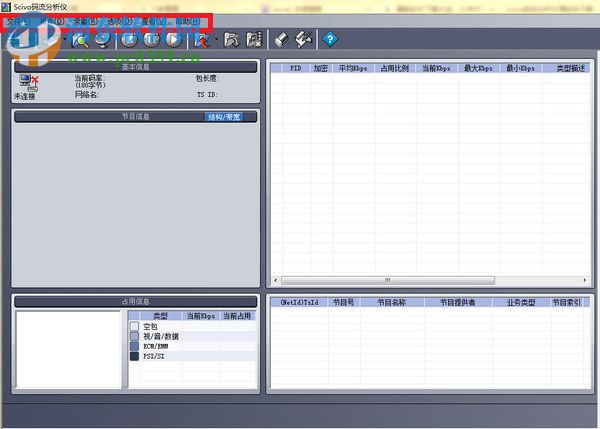Click the 最大Kbps column header
Screen dimensions: 600x429
coord(478,69)
